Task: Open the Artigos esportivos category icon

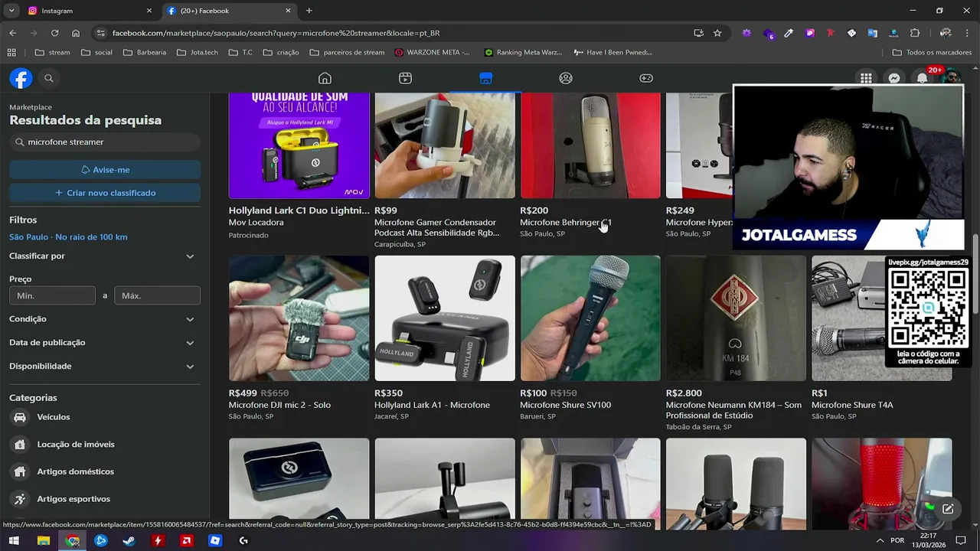Action: tap(20, 499)
